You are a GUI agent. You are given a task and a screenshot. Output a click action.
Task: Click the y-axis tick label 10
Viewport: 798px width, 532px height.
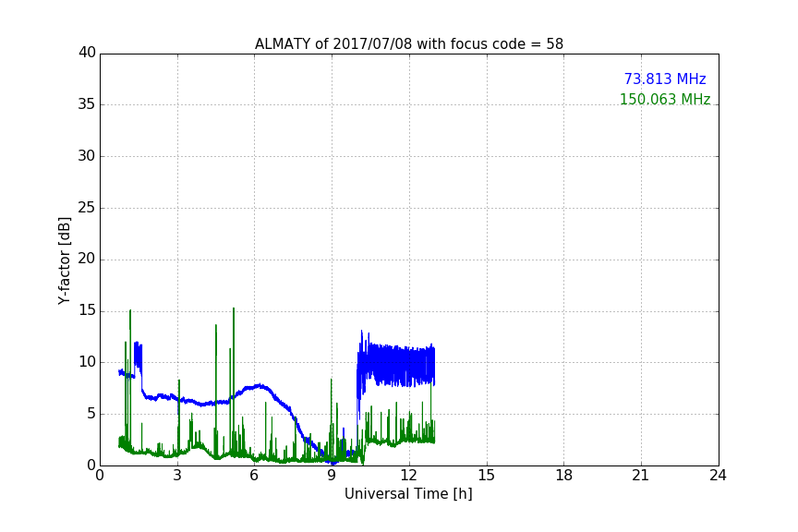click(x=87, y=362)
